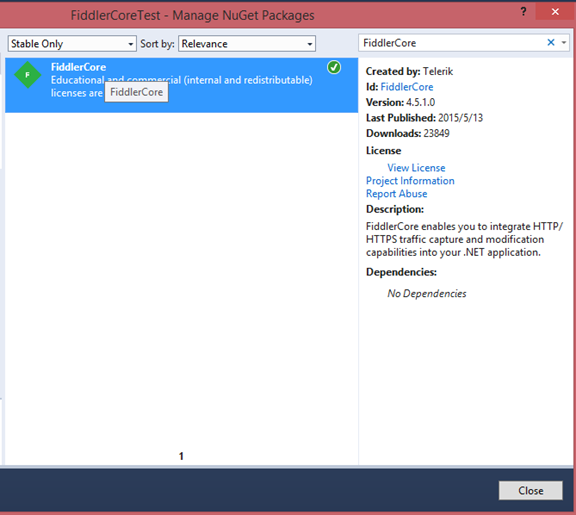The width and height of the screenshot is (576, 515).
Task: Click the Sort by label
Action: (x=157, y=44)
